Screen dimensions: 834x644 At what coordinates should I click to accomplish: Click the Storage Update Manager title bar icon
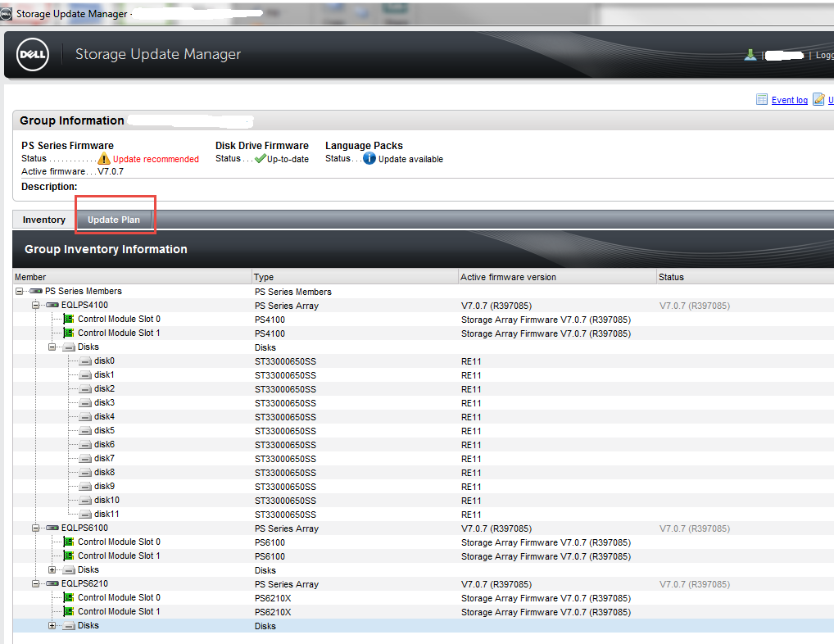point(7,14)
